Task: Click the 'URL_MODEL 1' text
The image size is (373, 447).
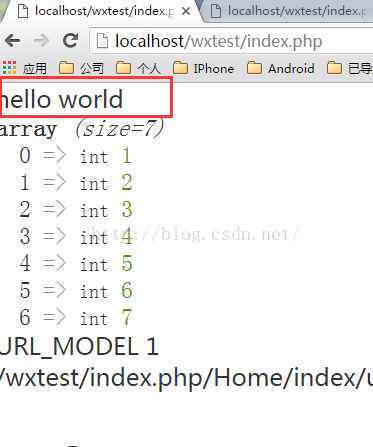Action: pos(79,346)
